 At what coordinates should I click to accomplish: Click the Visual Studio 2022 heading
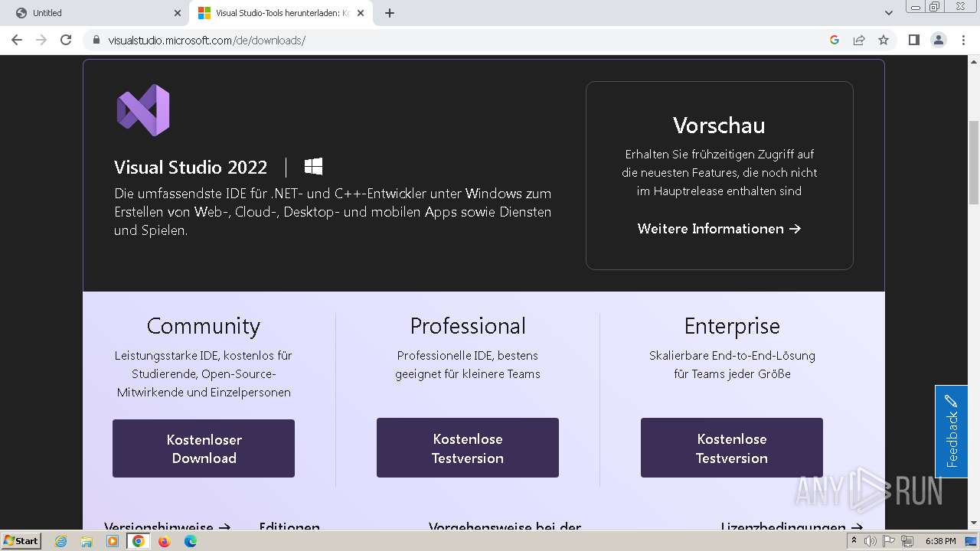click(x=191, y=167)
